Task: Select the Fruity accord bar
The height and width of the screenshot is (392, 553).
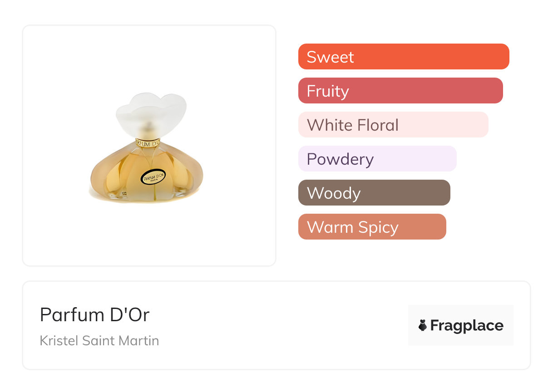Action: click(400, 91)
